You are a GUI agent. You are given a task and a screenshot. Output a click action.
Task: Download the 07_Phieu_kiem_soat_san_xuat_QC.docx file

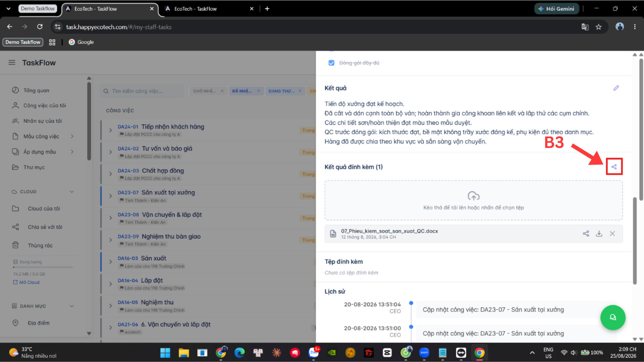coord(599,234)
